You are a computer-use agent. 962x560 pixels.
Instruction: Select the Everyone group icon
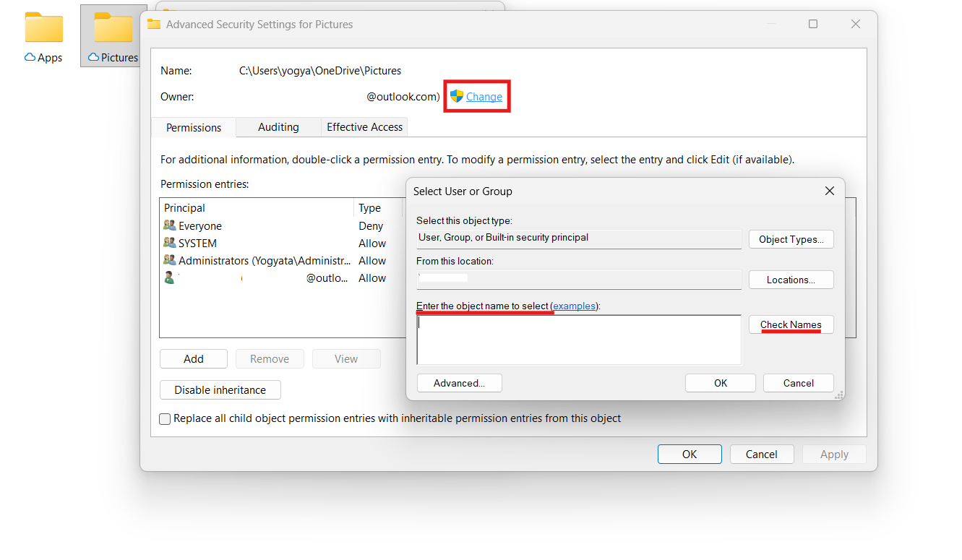[x=169, y=225]
